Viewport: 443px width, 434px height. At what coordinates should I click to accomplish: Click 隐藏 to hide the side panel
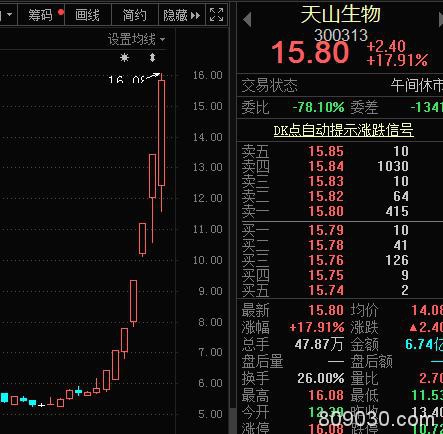182,15
